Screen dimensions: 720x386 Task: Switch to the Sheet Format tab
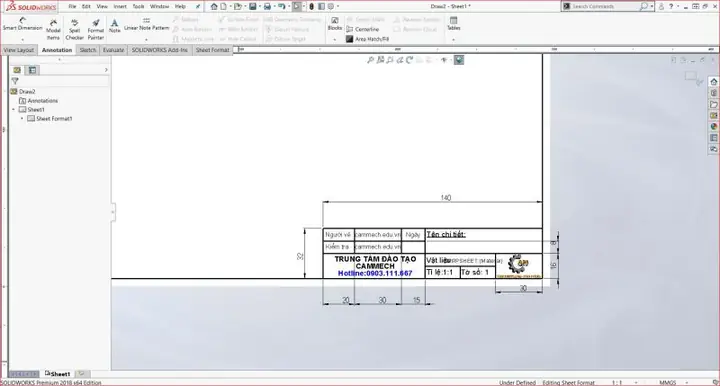click(212, 50)
